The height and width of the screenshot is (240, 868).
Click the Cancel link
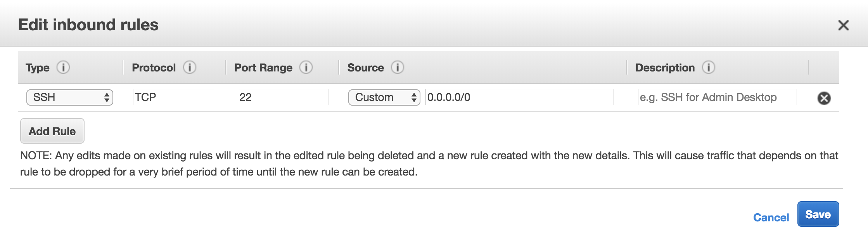tap(771, 217)
